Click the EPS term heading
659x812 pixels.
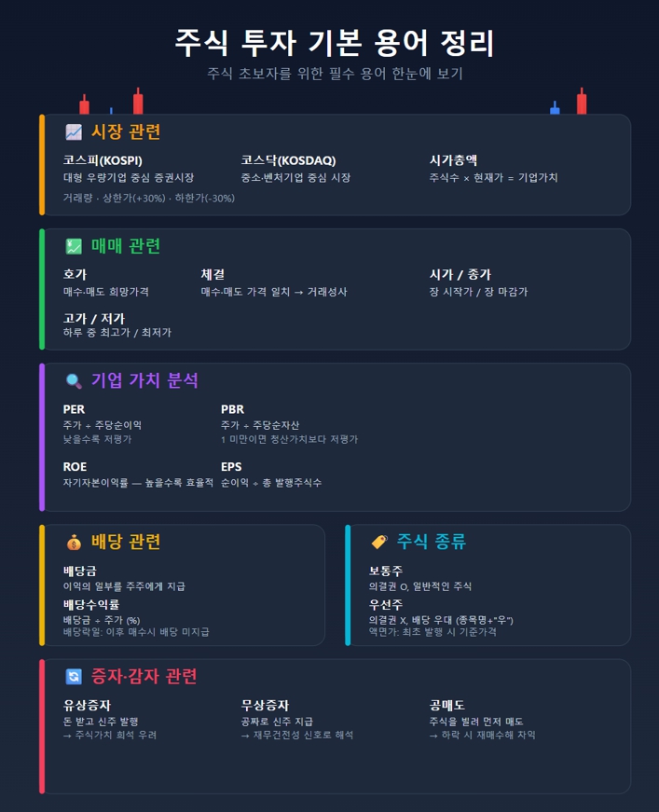[x=231, y=466]
